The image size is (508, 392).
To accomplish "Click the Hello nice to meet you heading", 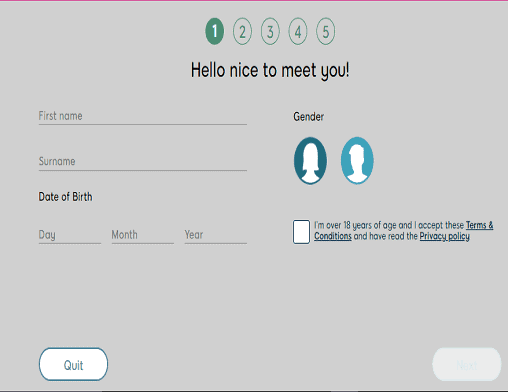I will [270, 70].
